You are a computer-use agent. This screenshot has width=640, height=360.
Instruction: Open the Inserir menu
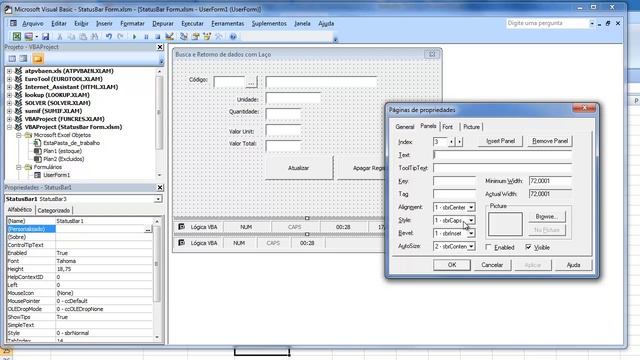104,24
